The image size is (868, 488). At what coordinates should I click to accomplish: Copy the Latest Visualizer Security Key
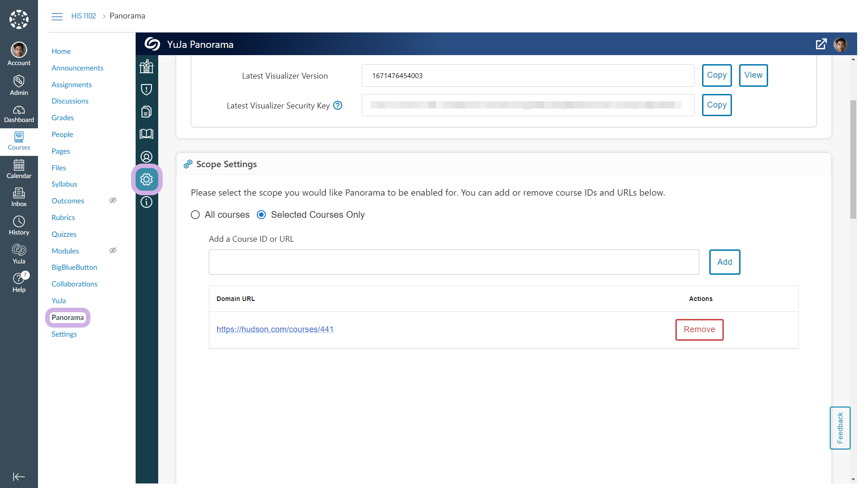[717, 105]
